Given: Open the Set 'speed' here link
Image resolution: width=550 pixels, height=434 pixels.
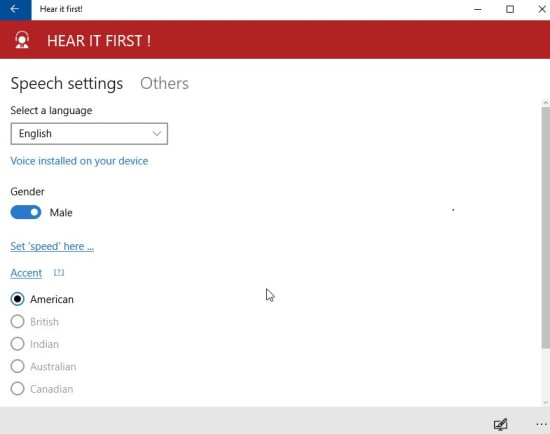Looking at the screenshot, I should click(52, 246).
